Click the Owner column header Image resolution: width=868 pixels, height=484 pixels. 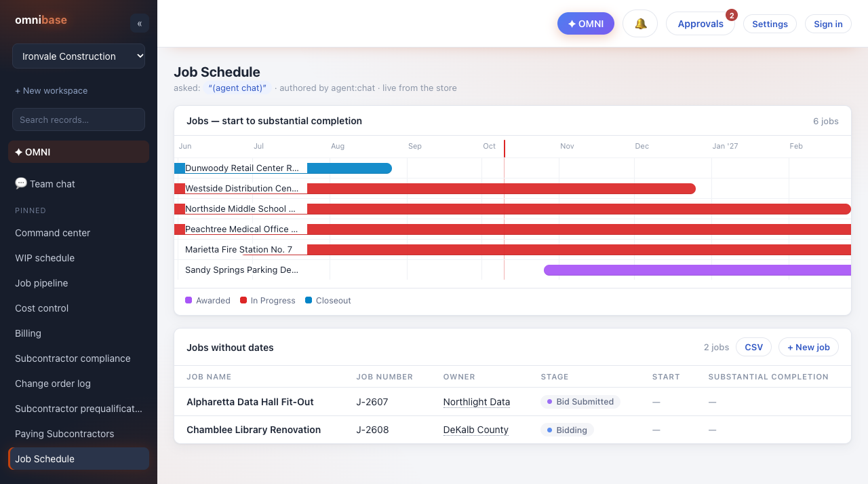(459, 377)
